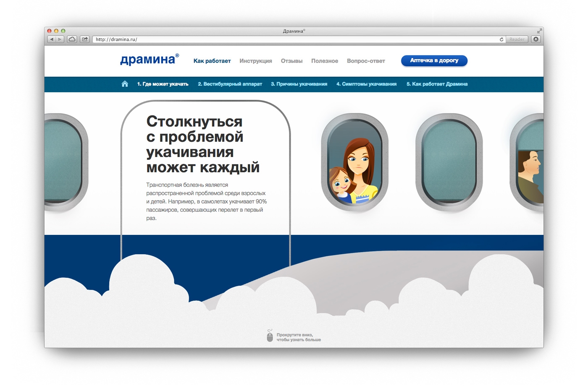Click the address bar with dramina.ru
The height and width of the screenshot is (388, 588).
pos(299,39)
